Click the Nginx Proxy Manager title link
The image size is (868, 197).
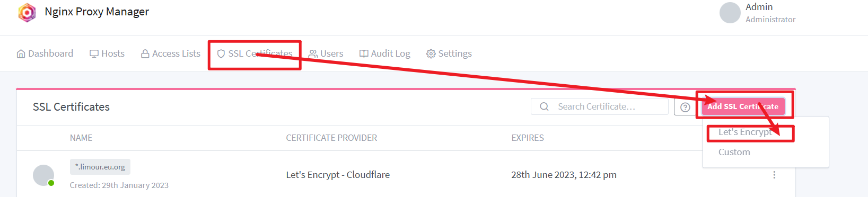coord(97,12)
